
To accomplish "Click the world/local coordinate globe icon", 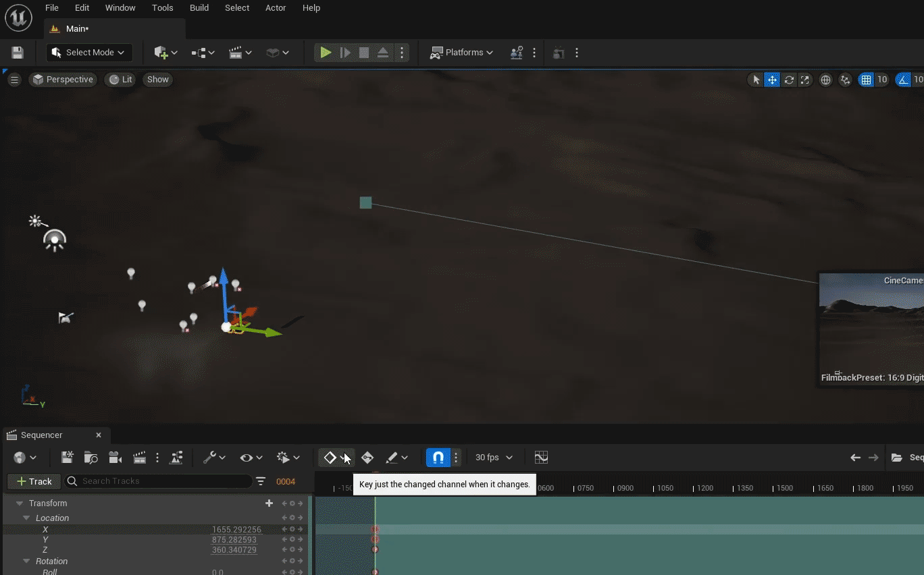I will coord(825,80).
